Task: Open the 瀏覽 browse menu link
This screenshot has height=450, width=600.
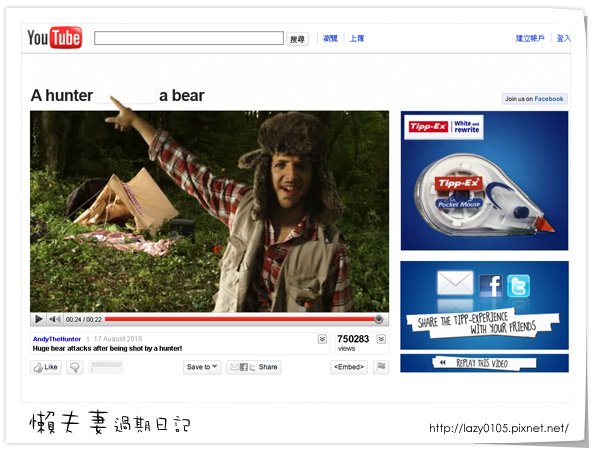Action: click(x=330, y=38)
